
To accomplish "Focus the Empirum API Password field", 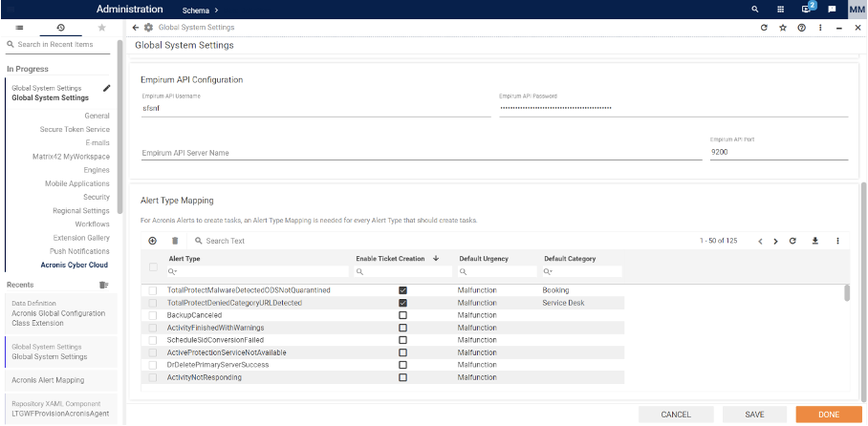I will [673, 109].
